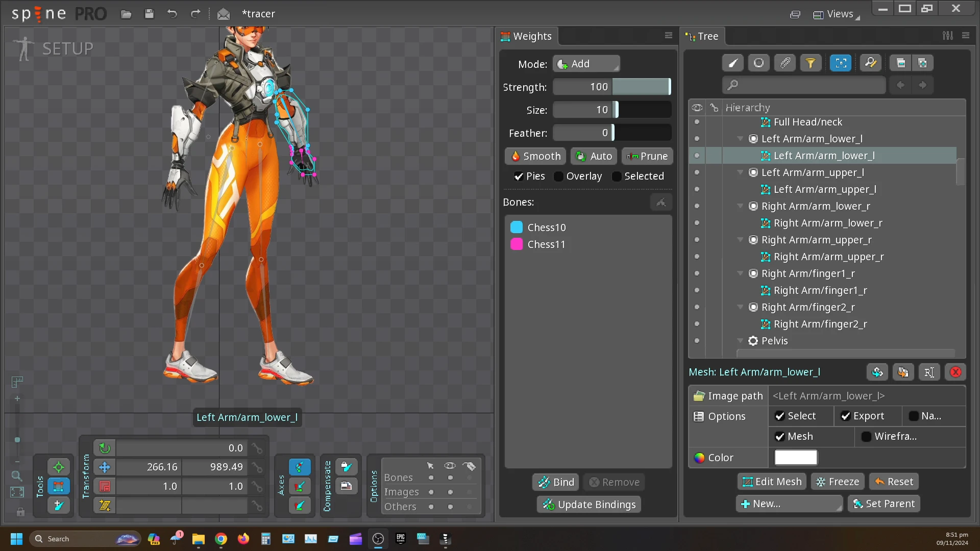
Task: Click the undo arrow icon
Action: pyautogui.click(x=172, y=14)
